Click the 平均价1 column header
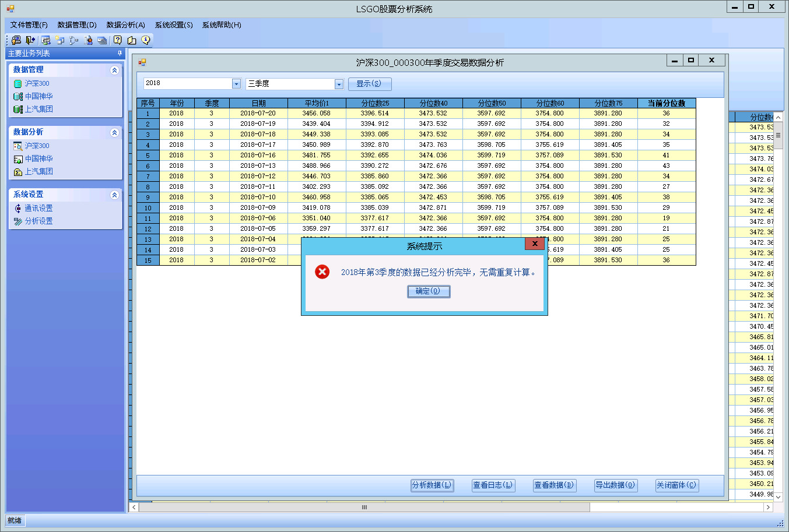 point(317,103)
